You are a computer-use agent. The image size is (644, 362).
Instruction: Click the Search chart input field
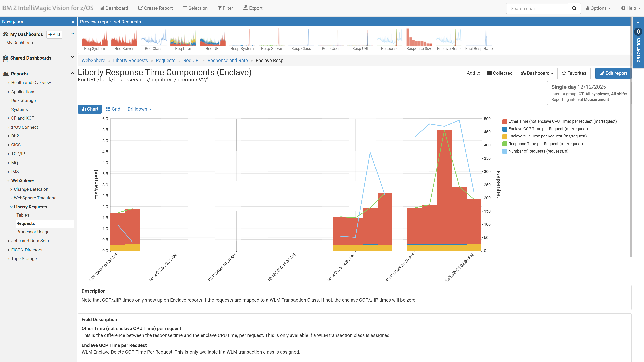pos(537,8)
